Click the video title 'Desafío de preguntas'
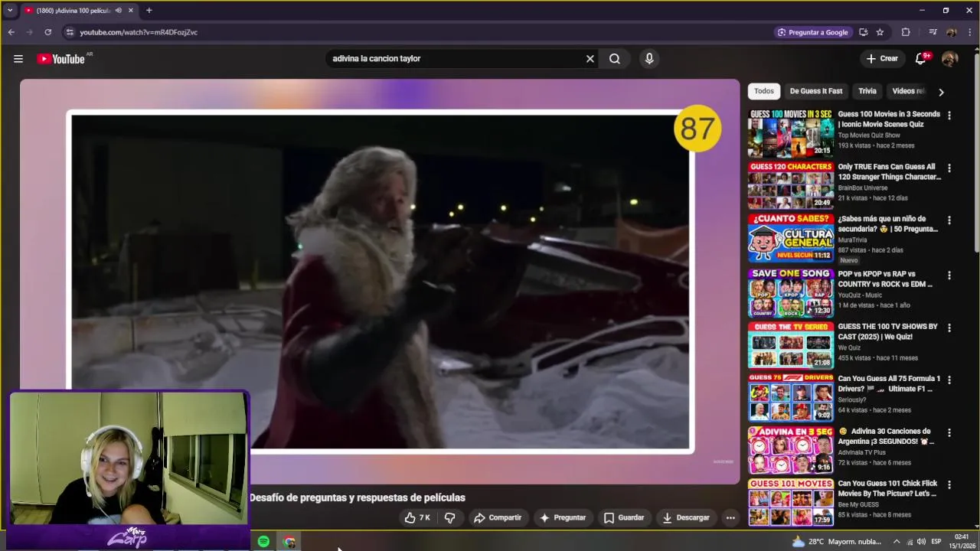Viewport: 980px width, 551px height. 357,497
